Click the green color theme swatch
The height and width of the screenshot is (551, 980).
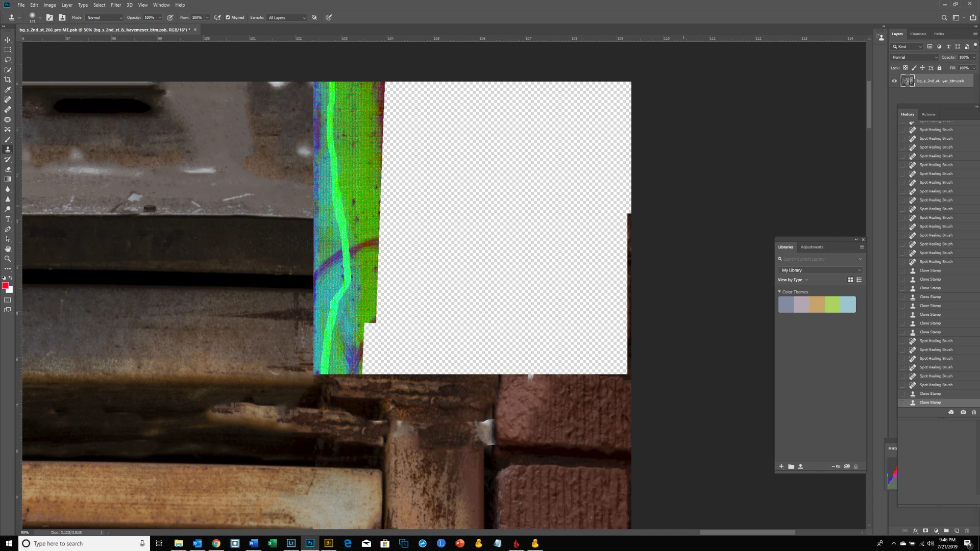[x=832, y=305]
